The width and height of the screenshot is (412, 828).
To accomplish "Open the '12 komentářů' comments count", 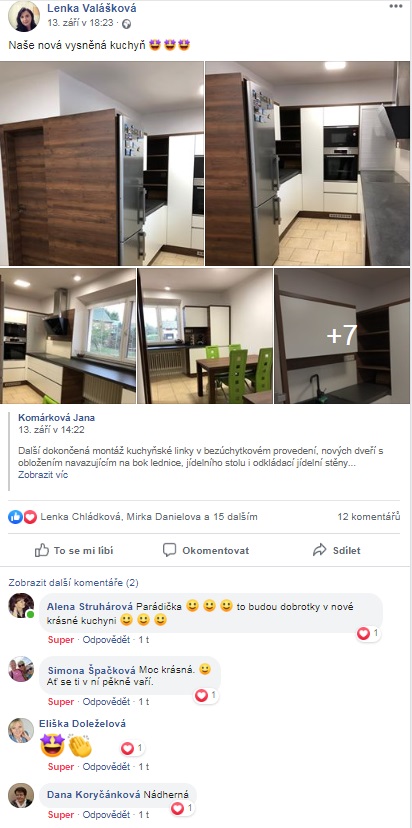I will point(369,516).
